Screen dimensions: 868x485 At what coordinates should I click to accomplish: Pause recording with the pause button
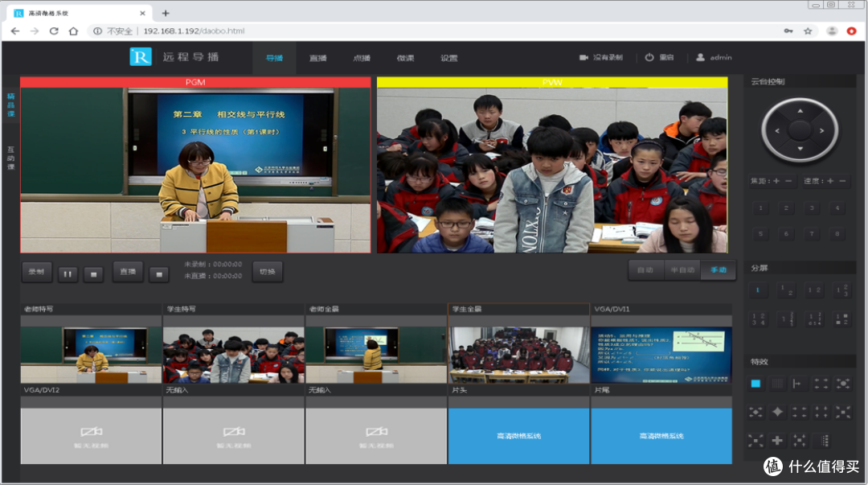click(68, 273)
